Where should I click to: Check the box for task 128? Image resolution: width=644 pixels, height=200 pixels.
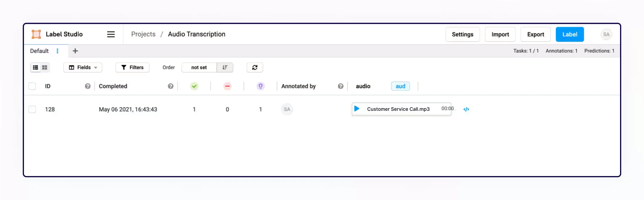coord(32,109)
